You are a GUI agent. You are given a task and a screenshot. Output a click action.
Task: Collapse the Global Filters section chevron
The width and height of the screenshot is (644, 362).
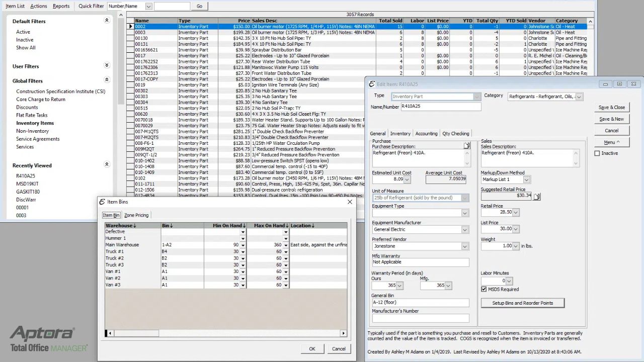(x=107, y=80)
